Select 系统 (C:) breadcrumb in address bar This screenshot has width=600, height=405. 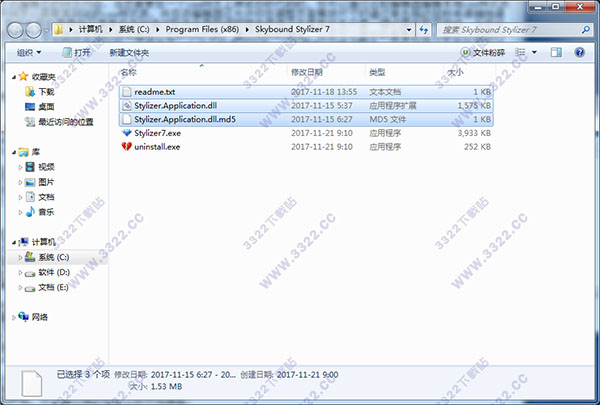[134, 29]
